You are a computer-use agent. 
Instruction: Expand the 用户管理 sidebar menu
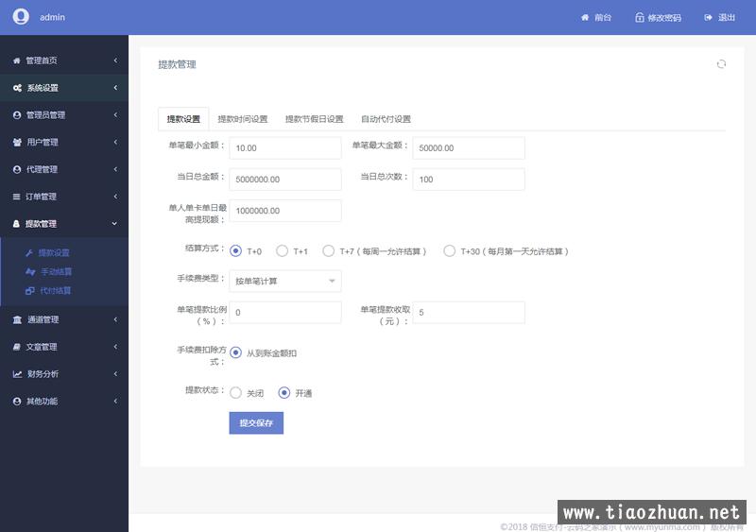tap(64, 143)
